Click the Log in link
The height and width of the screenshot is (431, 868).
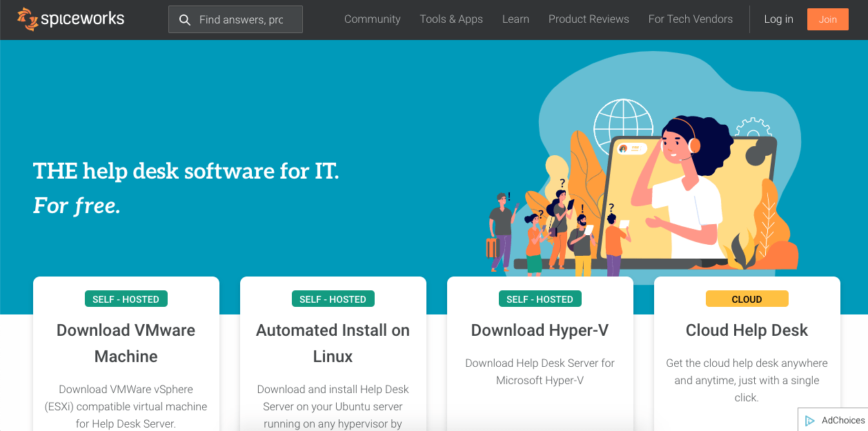coord(778,19)
